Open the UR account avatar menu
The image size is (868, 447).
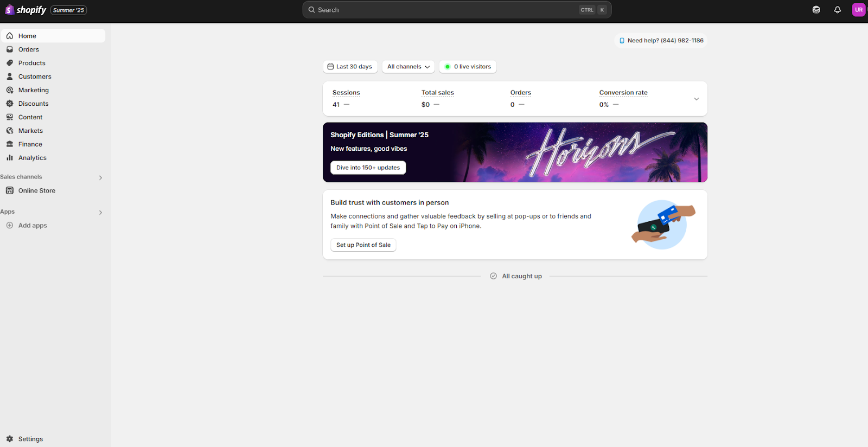tap(859, 10)
